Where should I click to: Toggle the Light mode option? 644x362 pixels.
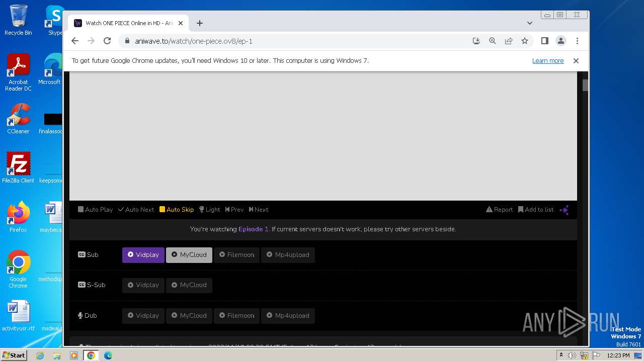[209, 210]
